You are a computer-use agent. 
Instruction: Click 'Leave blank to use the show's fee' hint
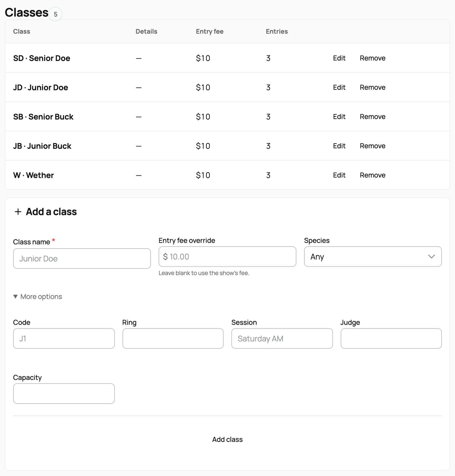[x=204, y=273]
